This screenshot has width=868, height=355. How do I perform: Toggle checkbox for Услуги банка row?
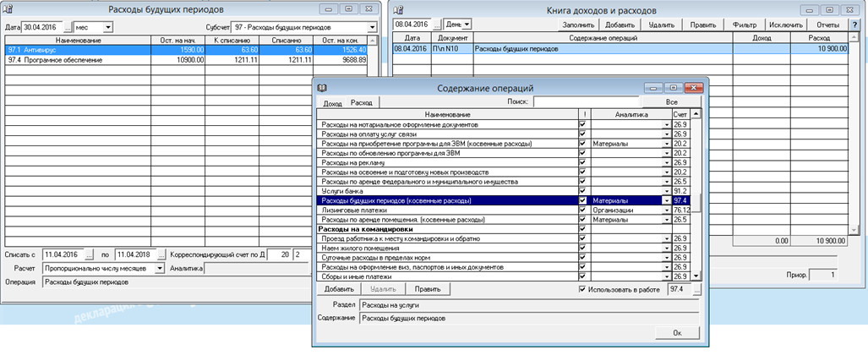pyautogui.click(x=581, y=192)
